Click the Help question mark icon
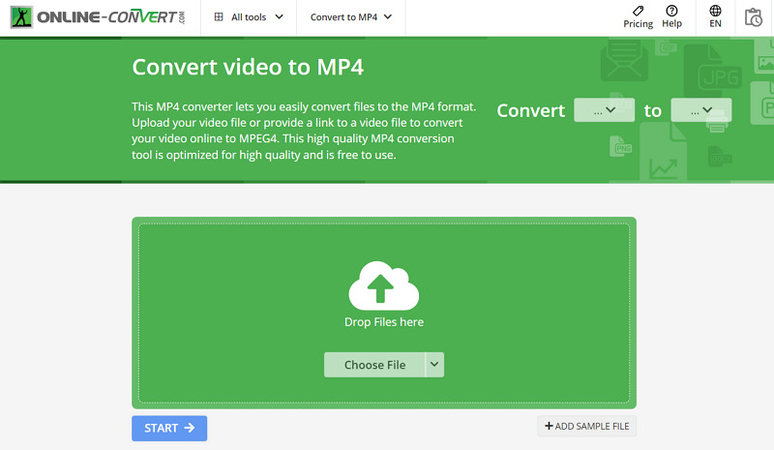 pos(671,10)
